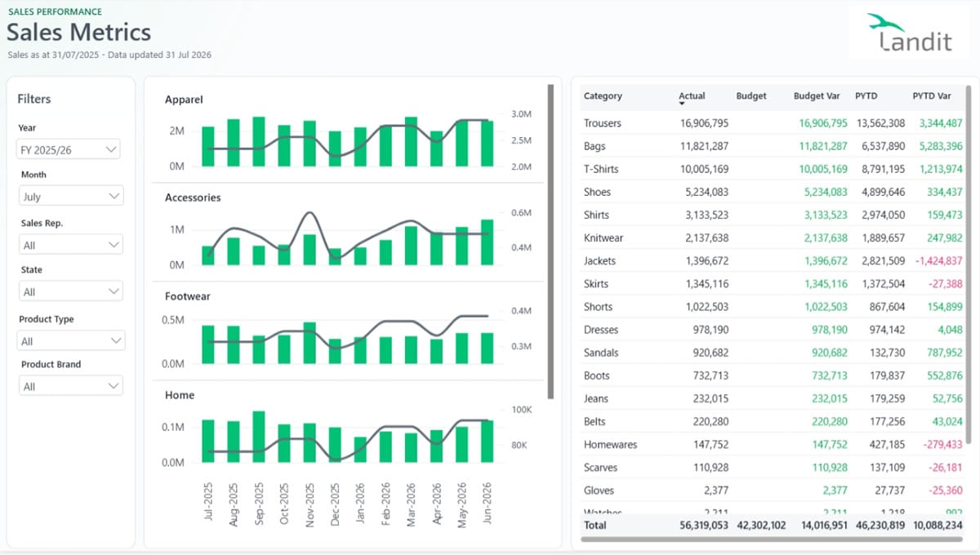980x555 pixels.
Task: Click the sort arrow above Actual column
Action: click(682, 105)
